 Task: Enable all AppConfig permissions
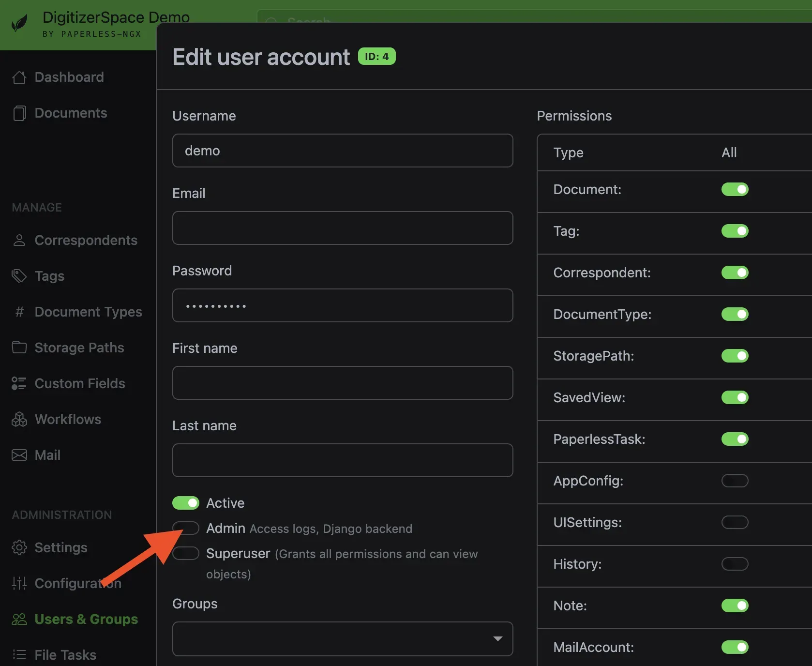pyautogui.click(x=735, y=481)
